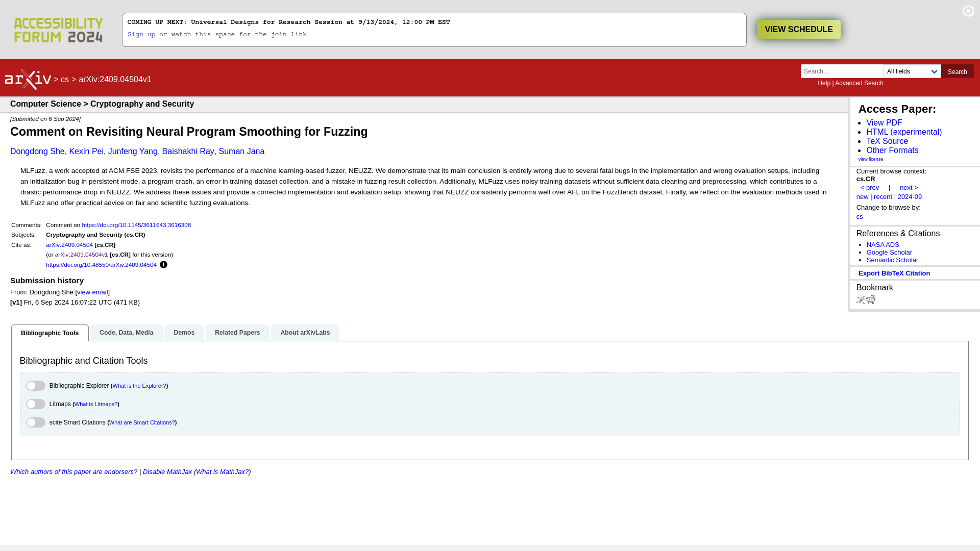
Task: Click the VIEW SCHEDULE button
Action: coord(798,29)
